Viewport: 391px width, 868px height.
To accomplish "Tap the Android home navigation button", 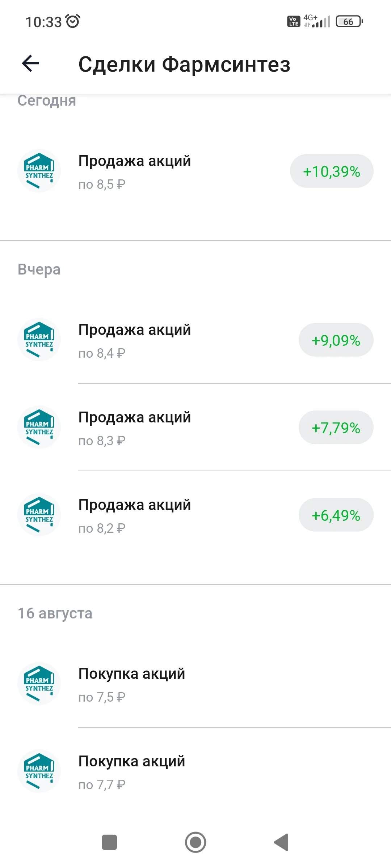I will coord(195,842).
